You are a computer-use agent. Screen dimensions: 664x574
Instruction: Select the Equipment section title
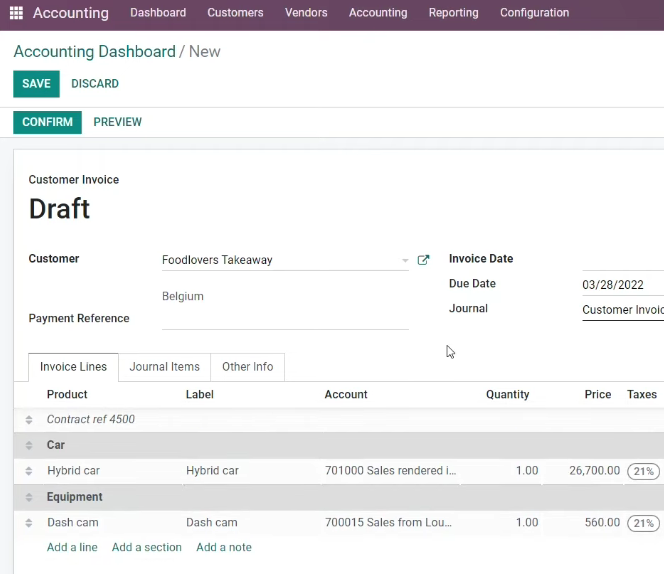[x=75, y=497]
